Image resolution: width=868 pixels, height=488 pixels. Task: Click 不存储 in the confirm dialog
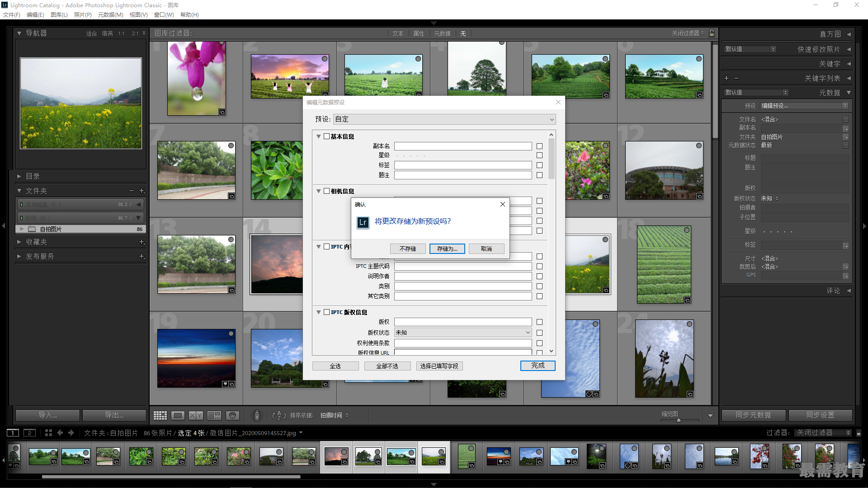(x=408, y=249)
